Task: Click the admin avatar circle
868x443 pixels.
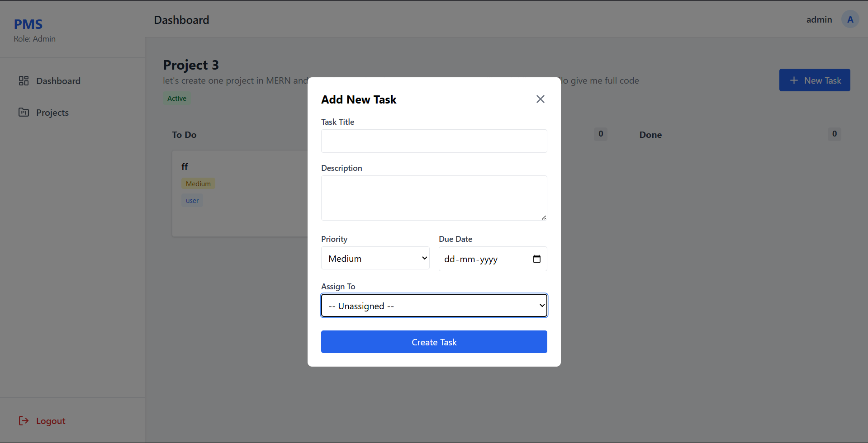Action: click(850, 19)
